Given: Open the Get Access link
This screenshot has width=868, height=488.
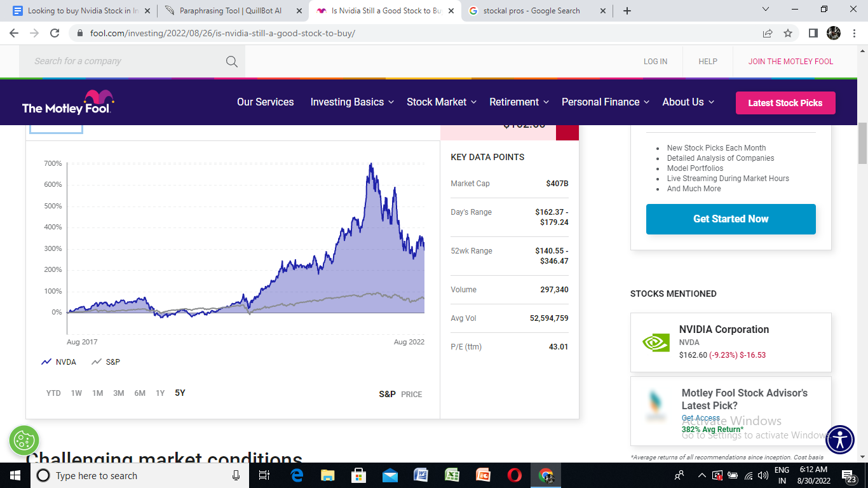Looking at the screenshot, I should pyautogui.click(x=701, y=418).
